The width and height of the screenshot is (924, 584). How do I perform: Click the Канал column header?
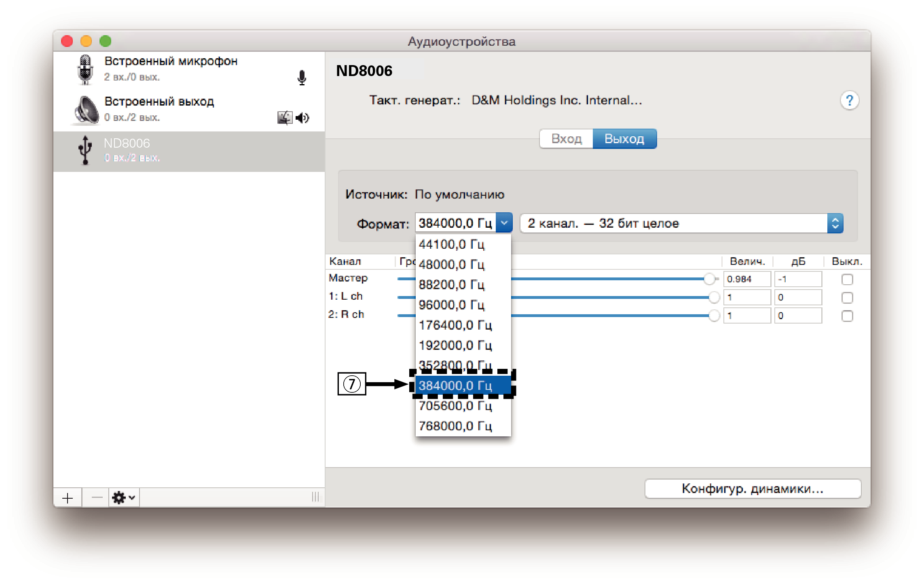pyautogui.click(x=345, y=261)
